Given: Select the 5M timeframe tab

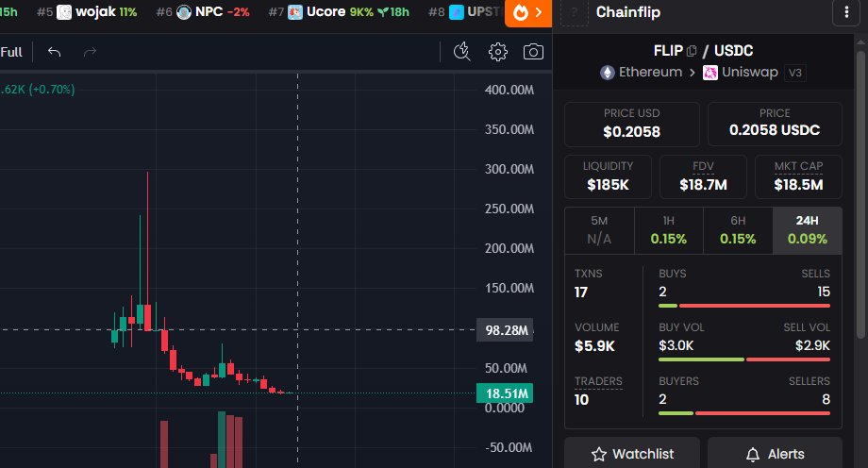Looking at the screenshot, I should pos(599,230).
